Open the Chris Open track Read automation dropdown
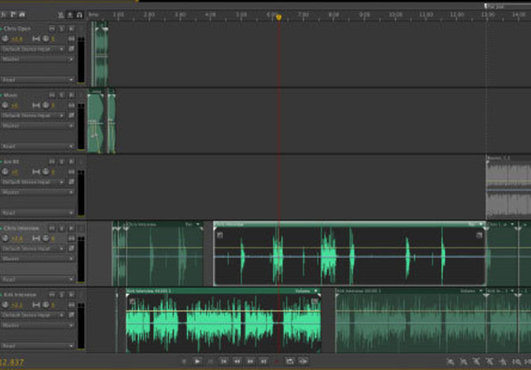The height and width of the screenshot is (370, 531). (x=37, y=80)
